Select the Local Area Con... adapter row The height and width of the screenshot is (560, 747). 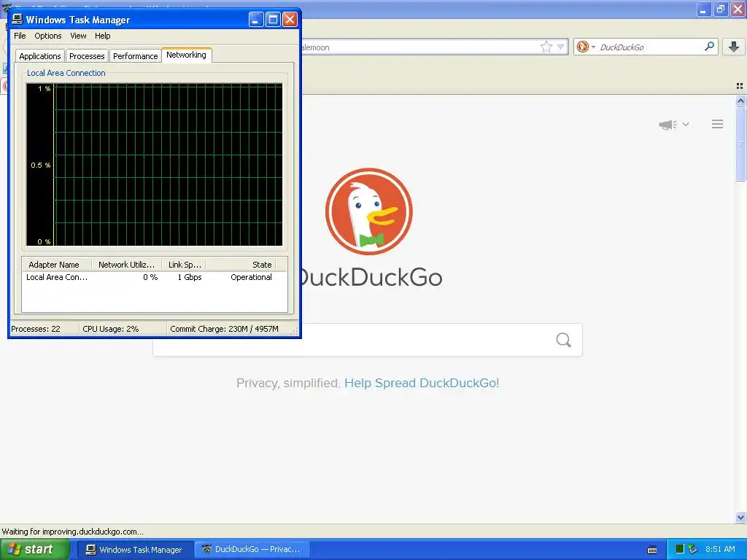point(155,277)
